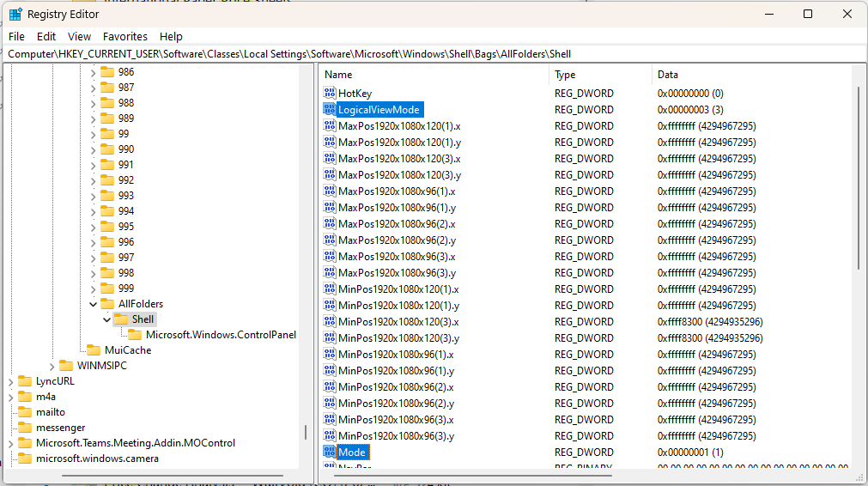Click the LyncURL folder icon
Viewport: 868px width, 486px height.
[25, 381]
